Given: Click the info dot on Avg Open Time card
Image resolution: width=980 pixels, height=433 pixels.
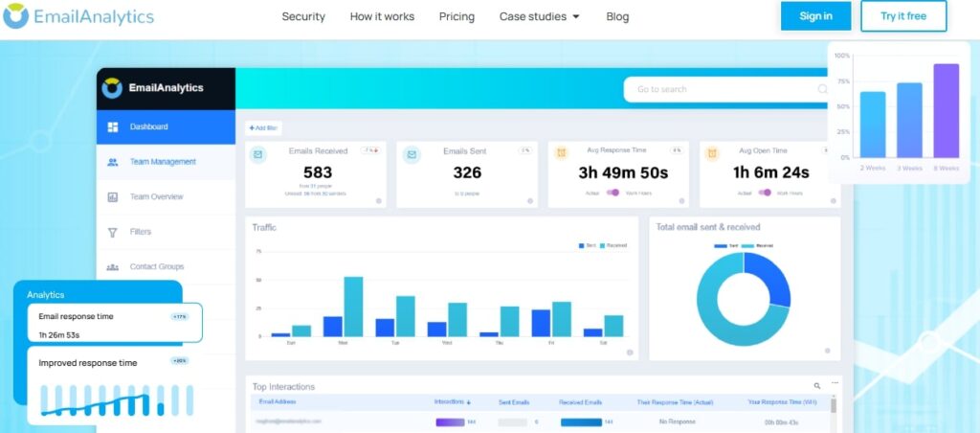Looking at the screenshot, I should (x=834, y=201).
